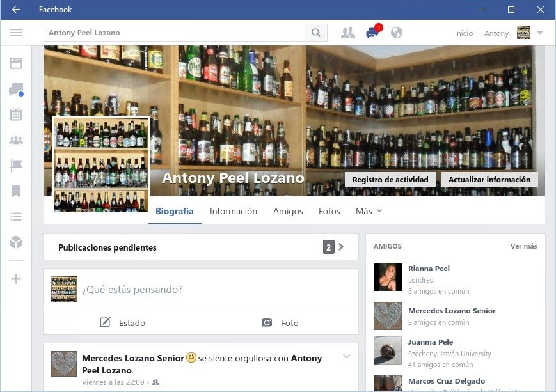The image size is (556, 392).
Task: Click the Londres location under Rianna Peel
Action: pyautogui.click(x=420, y=280)
